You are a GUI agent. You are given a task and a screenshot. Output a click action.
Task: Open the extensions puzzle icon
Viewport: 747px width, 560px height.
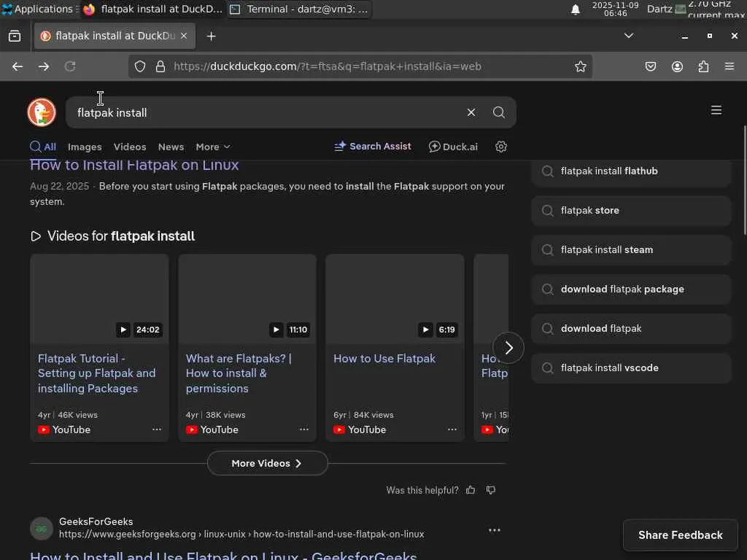(x=704, y=66)
